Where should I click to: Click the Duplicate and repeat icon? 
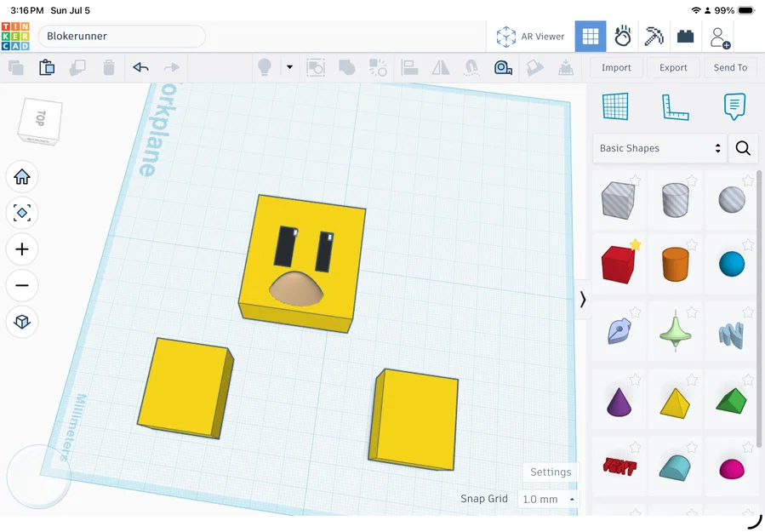click(x=77, y=67)
